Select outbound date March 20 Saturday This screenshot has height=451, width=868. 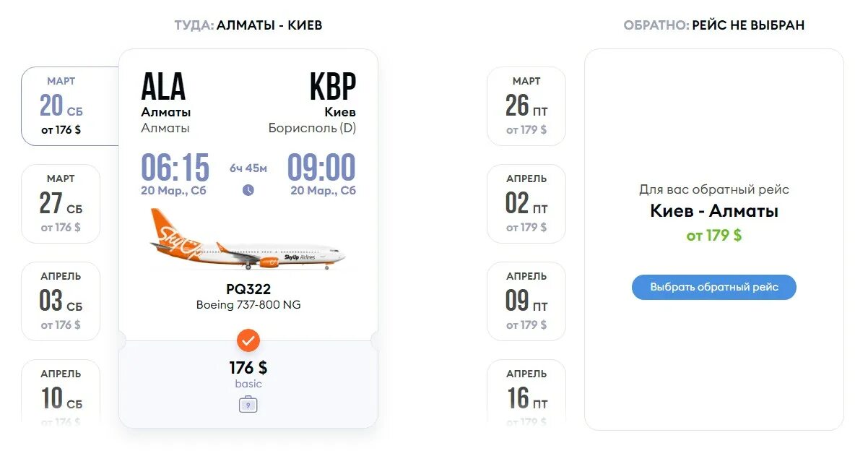coord(70,106)
